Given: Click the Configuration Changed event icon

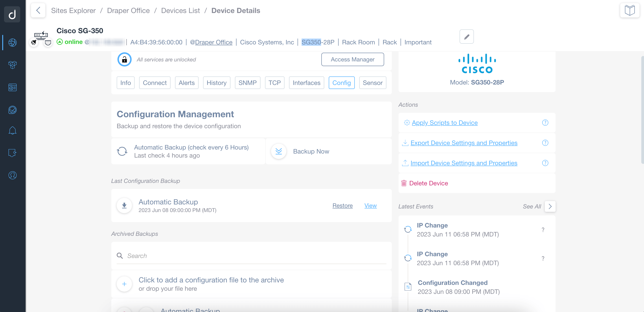Looking at the screenshot, I should click(x=408, y=286).
